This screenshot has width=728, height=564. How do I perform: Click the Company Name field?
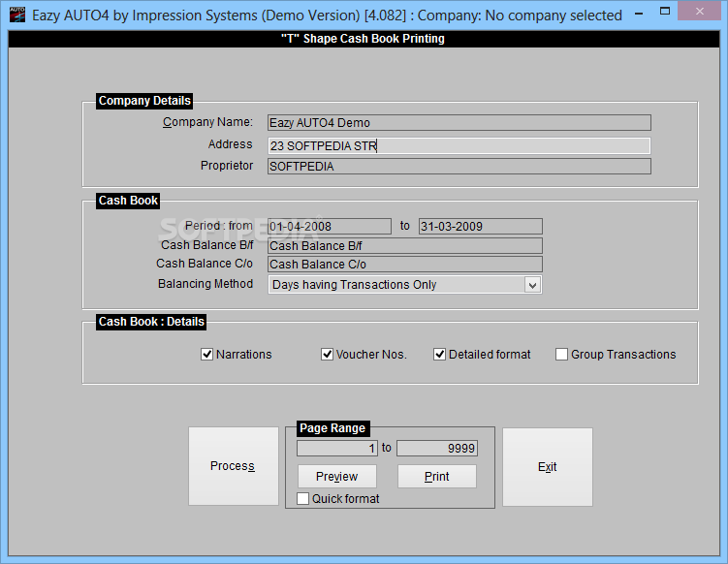[459, 123]
